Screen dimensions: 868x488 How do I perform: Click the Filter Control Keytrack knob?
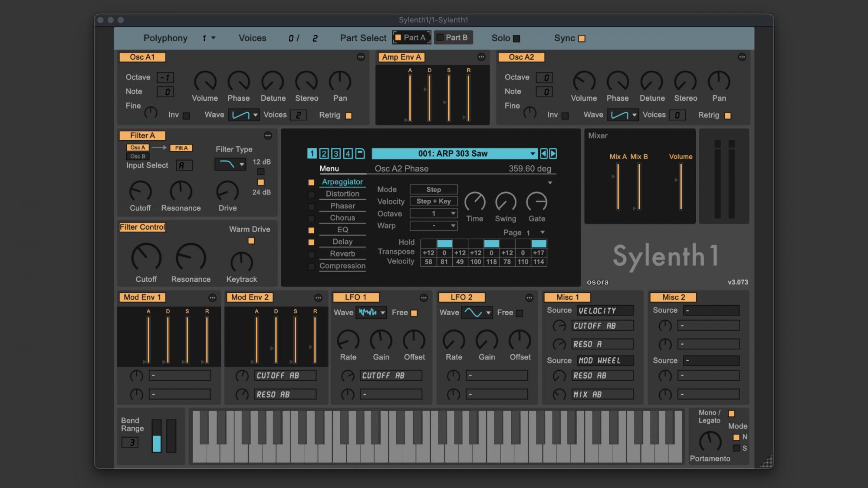(241, 262)
